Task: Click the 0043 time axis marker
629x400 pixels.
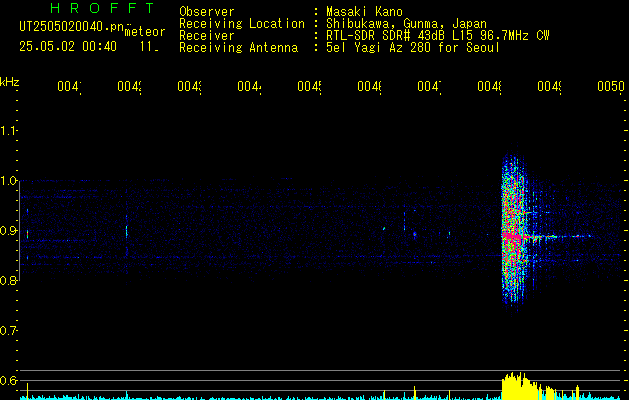Action: pos(189,86)
